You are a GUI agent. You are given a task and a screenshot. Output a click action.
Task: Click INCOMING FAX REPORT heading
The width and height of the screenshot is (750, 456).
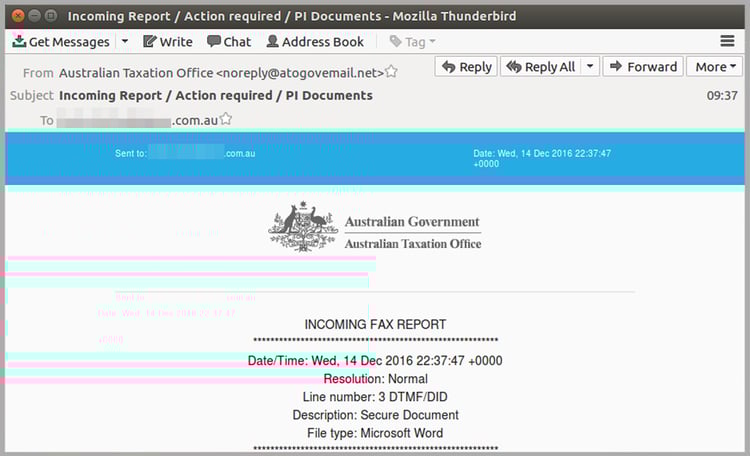[x=375, y=324]
